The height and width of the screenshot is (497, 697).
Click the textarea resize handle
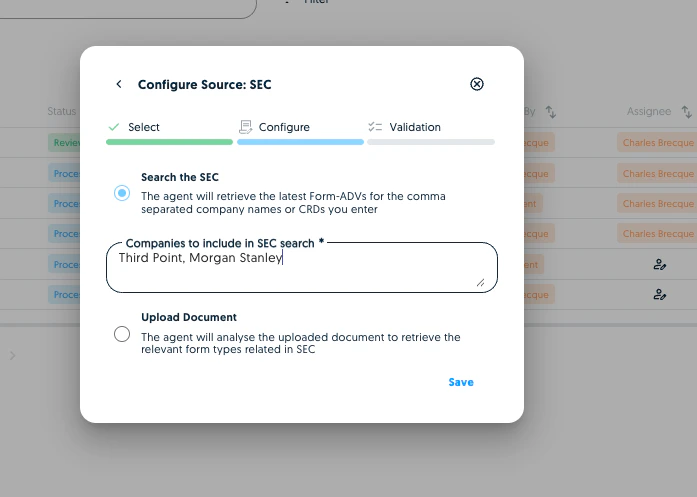pyautogui.click(x=481, y=283)
